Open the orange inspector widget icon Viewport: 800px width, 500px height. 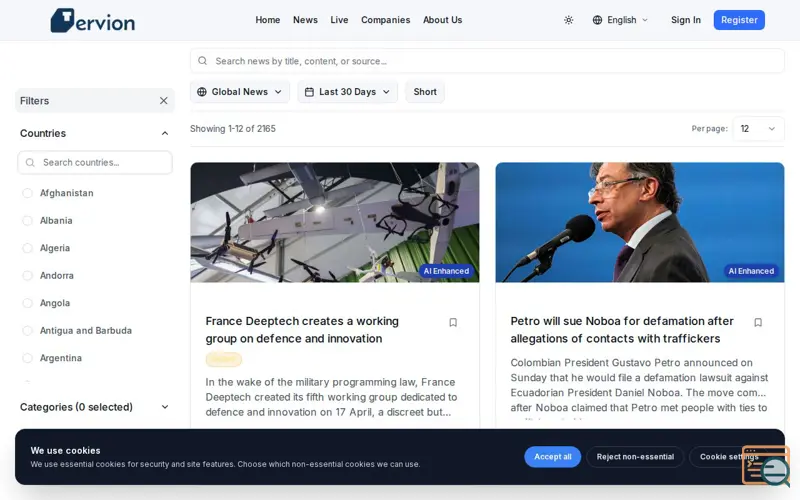click(766, 466)
